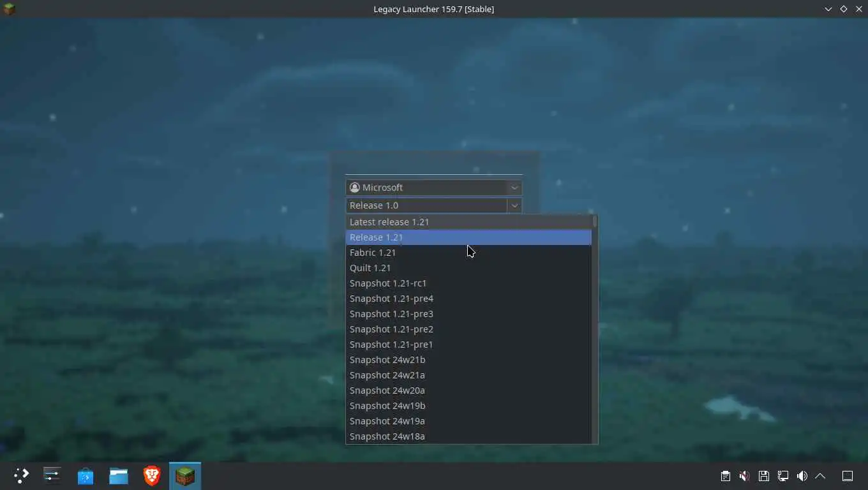The image size is (868, 490).
Task: Select Snapshot 1.21-pre1
Action: point(468,345)
